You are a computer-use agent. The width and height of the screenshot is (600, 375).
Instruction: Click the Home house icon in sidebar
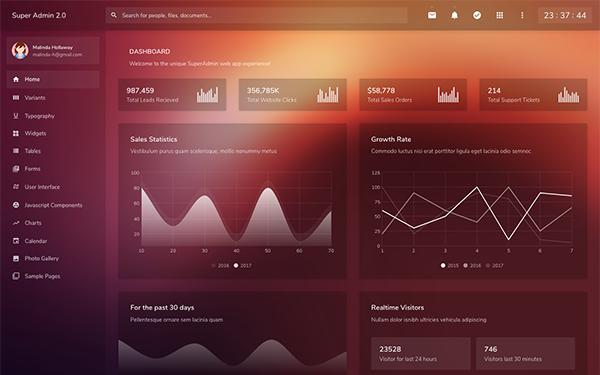(16, 79)
